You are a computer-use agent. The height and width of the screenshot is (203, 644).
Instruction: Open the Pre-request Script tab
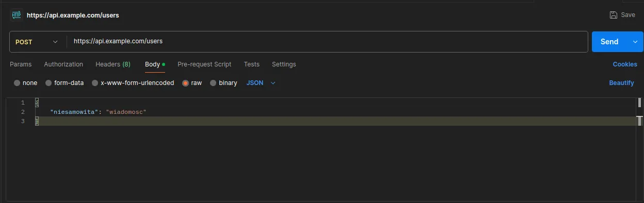[x=204, y=64]
